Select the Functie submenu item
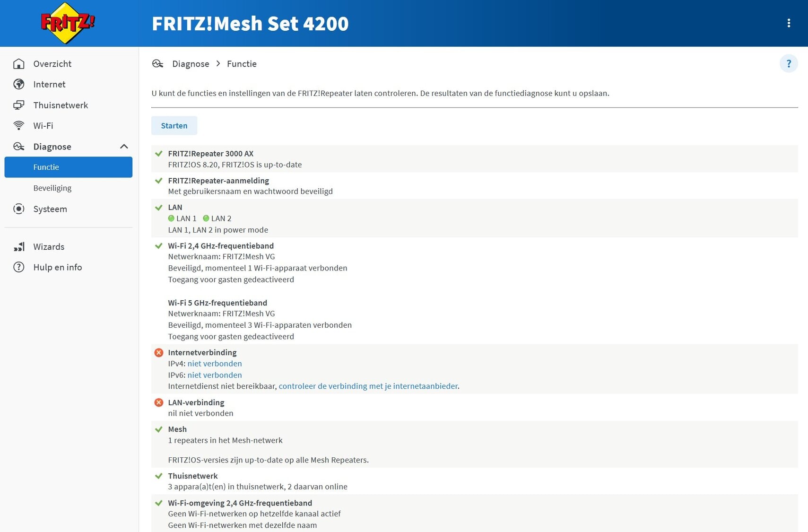Image resolution: width=808 pixels, height=532 pixels. [69, 167]
